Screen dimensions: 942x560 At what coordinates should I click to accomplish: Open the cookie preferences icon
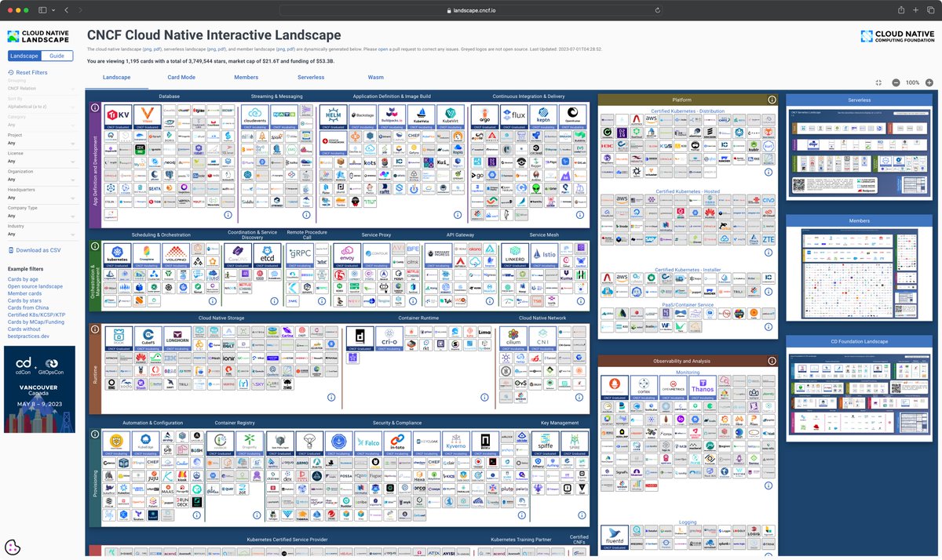(x=13, y=547)
